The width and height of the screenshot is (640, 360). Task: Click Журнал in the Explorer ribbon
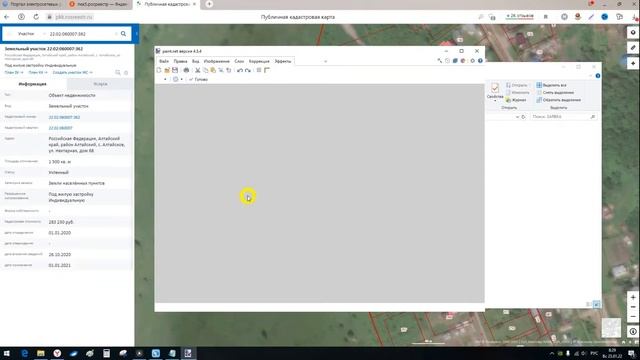coord(516,100)
